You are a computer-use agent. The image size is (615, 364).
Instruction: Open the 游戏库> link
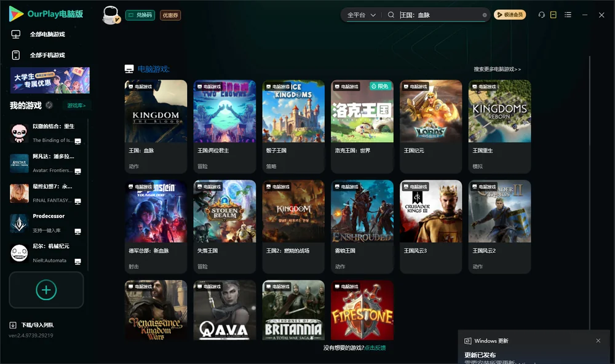(x=76, y=105)
